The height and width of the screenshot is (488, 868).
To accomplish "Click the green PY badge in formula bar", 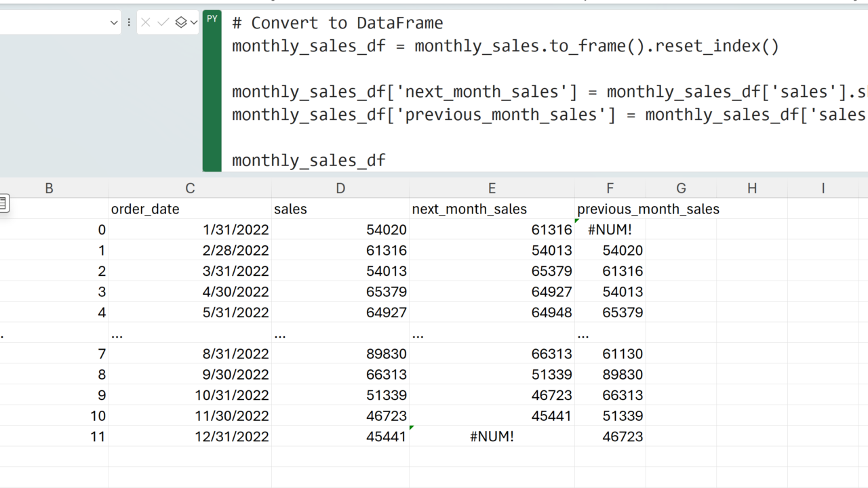I will click(x=212, y=20).
